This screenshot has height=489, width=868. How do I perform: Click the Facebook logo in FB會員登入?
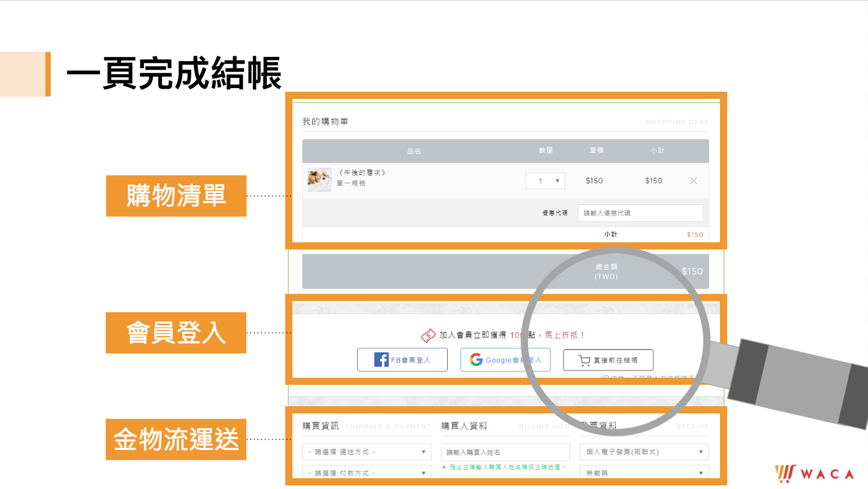point(381,360)
